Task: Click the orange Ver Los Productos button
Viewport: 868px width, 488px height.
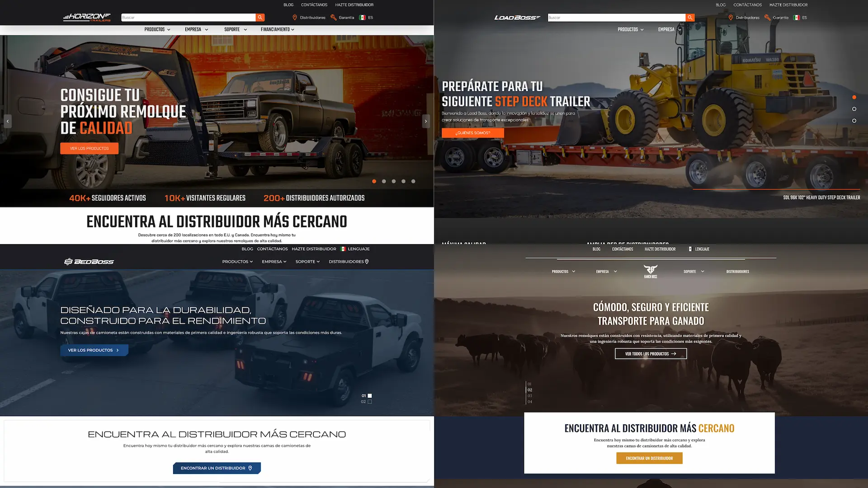Action: point(89,148)
